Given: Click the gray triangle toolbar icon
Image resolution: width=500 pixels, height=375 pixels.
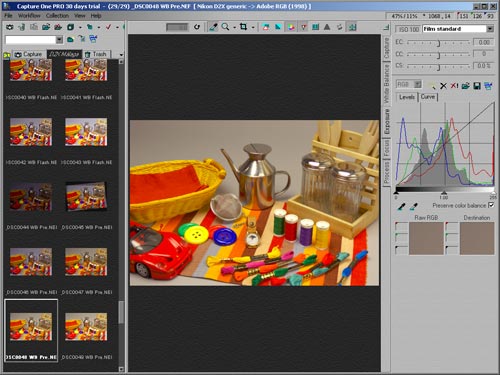Looking at the screenshot, I should [327, 27].
